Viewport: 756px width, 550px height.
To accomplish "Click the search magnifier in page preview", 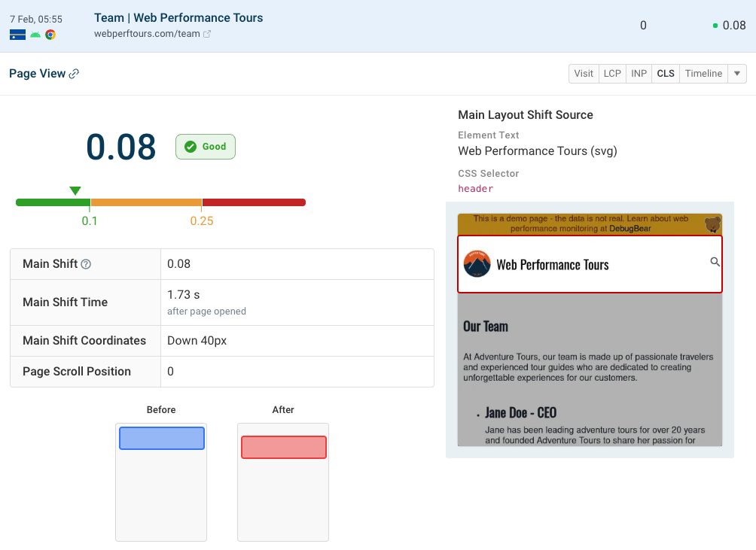I will tap(715, 262).
